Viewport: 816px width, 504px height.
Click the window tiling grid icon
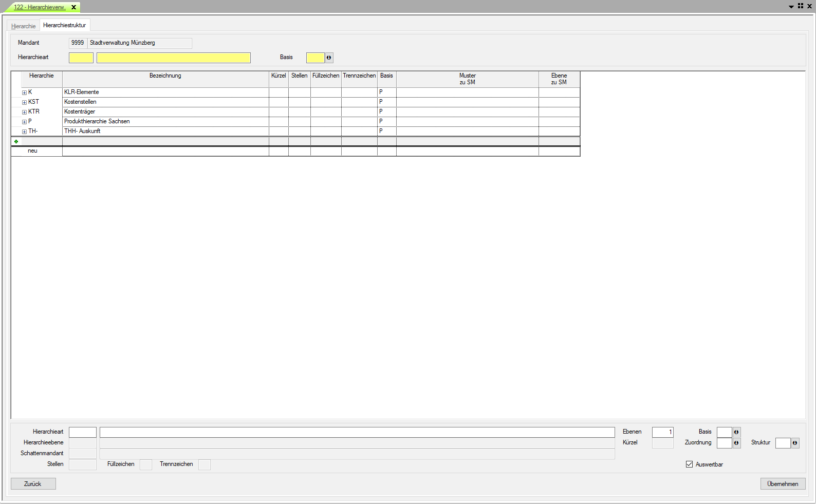(x=801, y=6)
